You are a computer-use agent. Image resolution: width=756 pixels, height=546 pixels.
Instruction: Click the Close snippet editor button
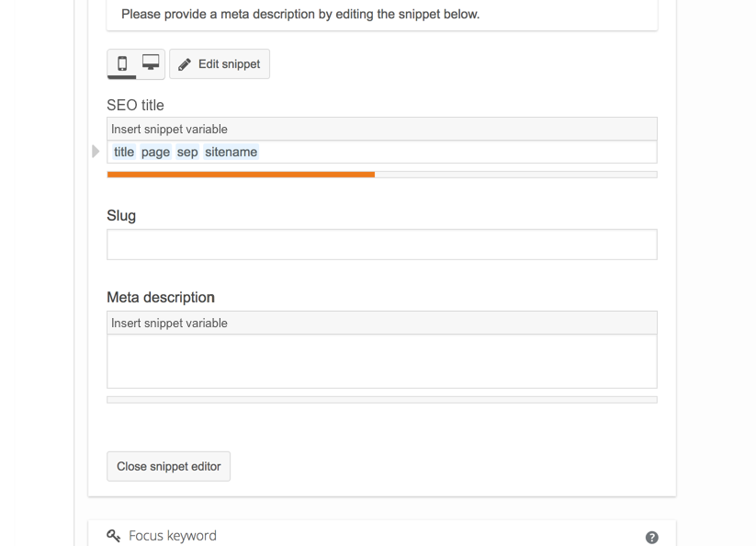(168, 466)
